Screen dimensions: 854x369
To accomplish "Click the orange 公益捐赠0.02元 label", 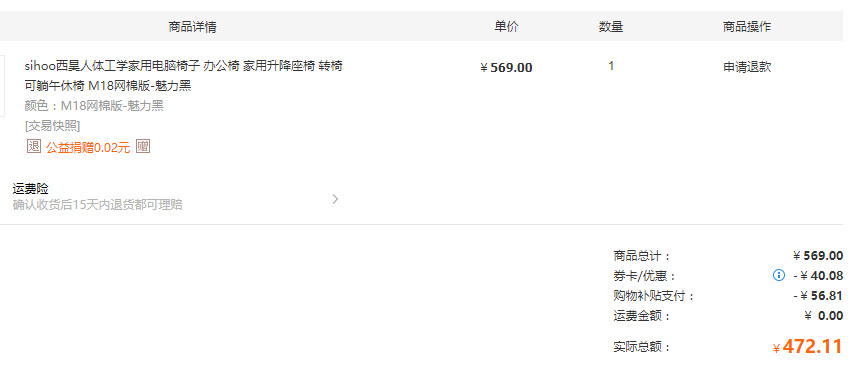I will coord(88,147).
